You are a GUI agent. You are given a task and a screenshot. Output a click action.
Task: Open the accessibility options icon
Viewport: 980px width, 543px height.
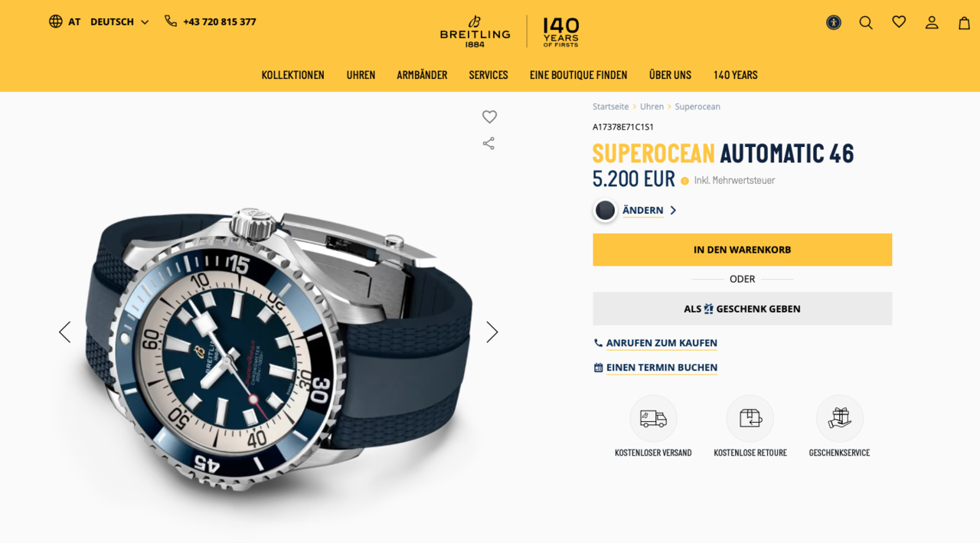pyautogui.click(x=834, y=22)
